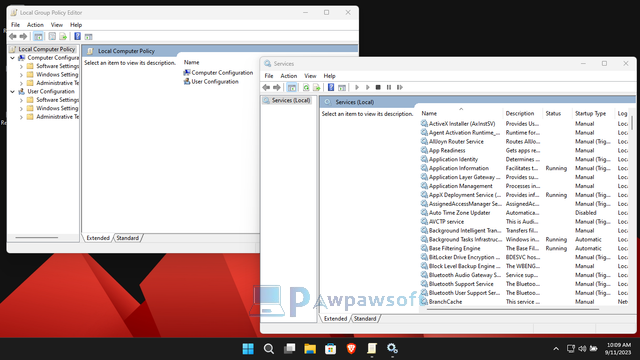This screenshot has width=640, height=360.
Task: Select User Configuration in Group Policy list pane
Action: [211, 82]
